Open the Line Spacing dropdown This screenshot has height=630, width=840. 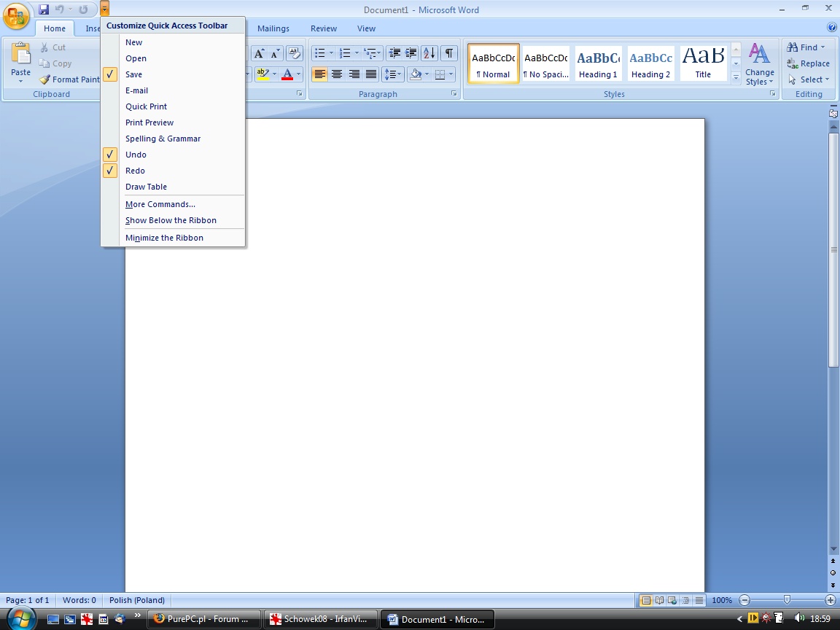393,74
